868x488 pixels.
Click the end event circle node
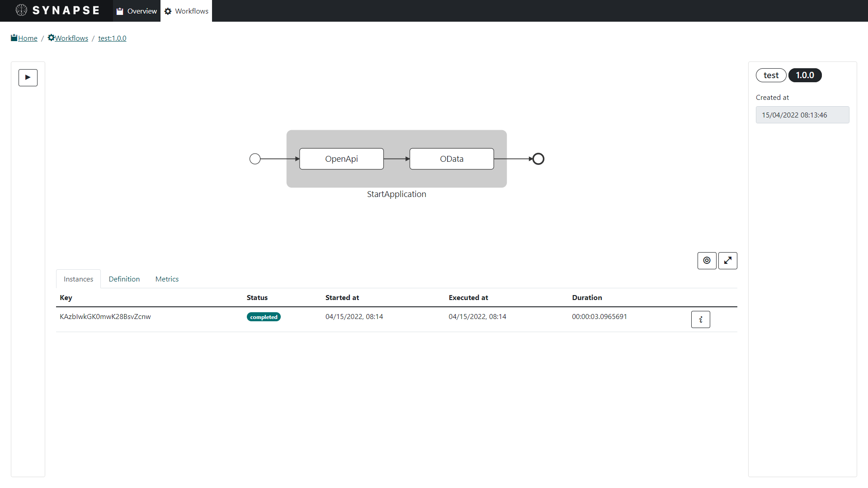pyautogui.click(x=538, y=159)
